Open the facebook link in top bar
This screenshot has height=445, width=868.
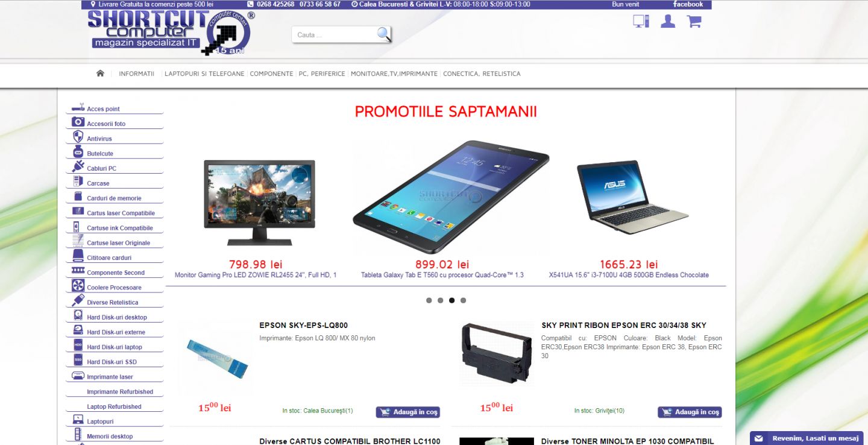[688, 4]
